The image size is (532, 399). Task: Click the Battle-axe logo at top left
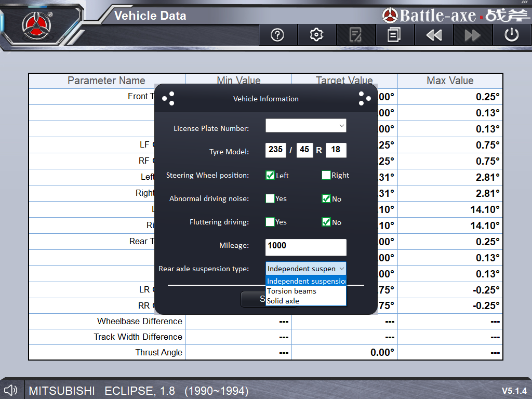[x=36, y=23]
